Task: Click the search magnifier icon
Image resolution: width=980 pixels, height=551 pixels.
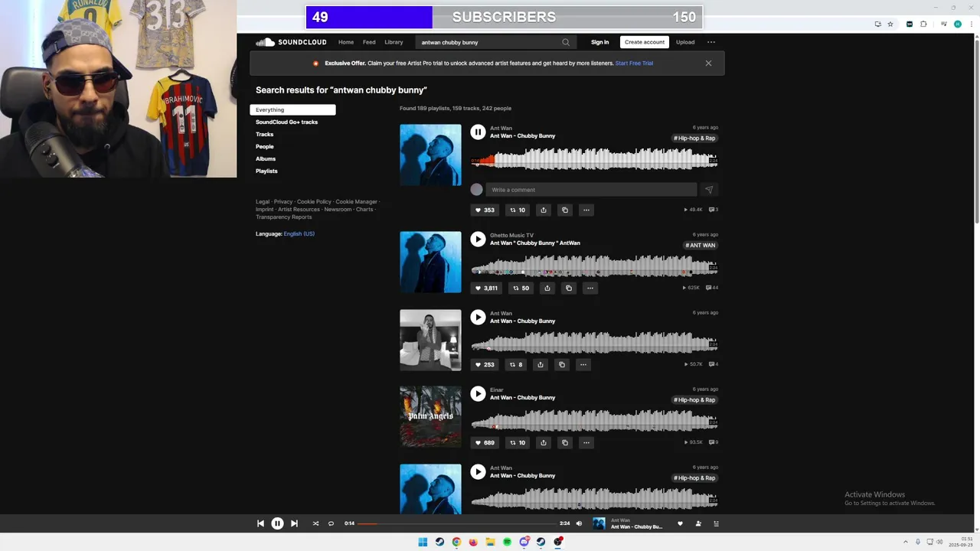Action: (x=566, y=42)
